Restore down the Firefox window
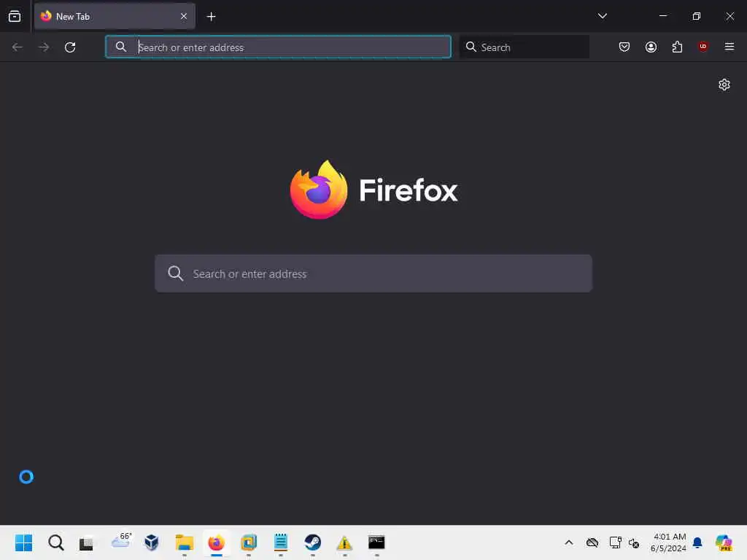The image size is (747, 560). coord(696,16)
